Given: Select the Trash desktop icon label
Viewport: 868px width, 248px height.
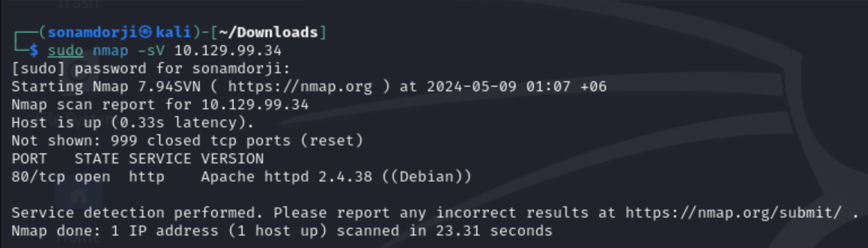Looking at the screenshot, I should 77,5.
